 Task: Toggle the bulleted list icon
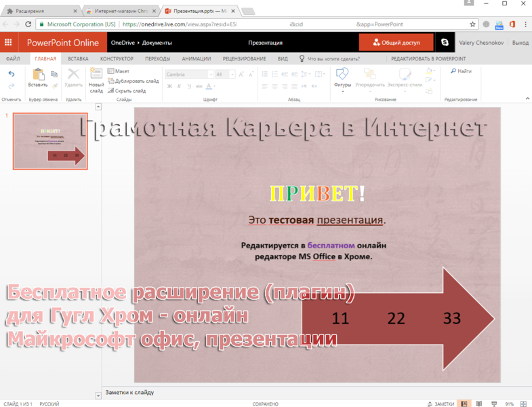[x=265, y=74]
